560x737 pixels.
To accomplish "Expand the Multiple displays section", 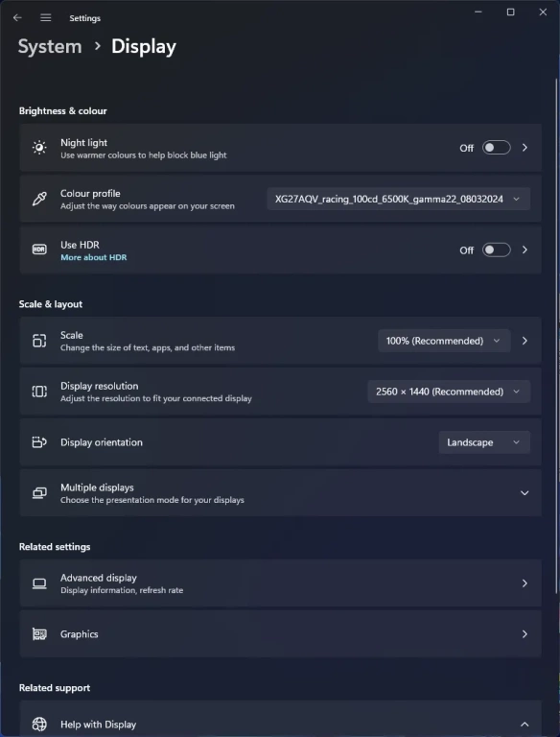I will click(x=280, y=492).
